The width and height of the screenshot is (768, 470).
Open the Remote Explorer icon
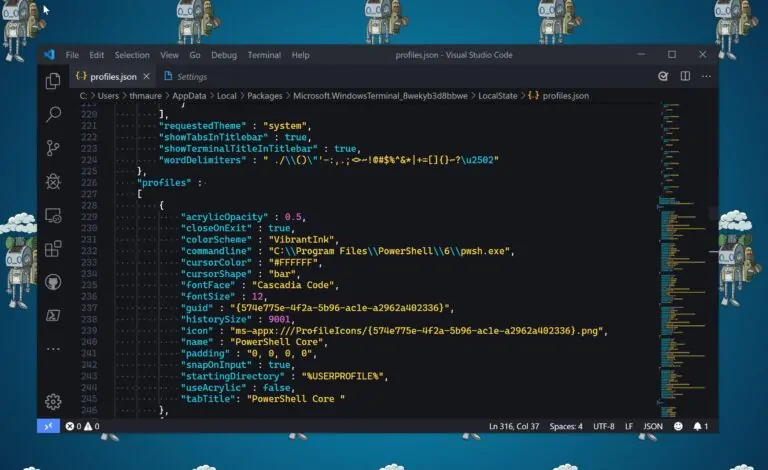click(53, 215)
